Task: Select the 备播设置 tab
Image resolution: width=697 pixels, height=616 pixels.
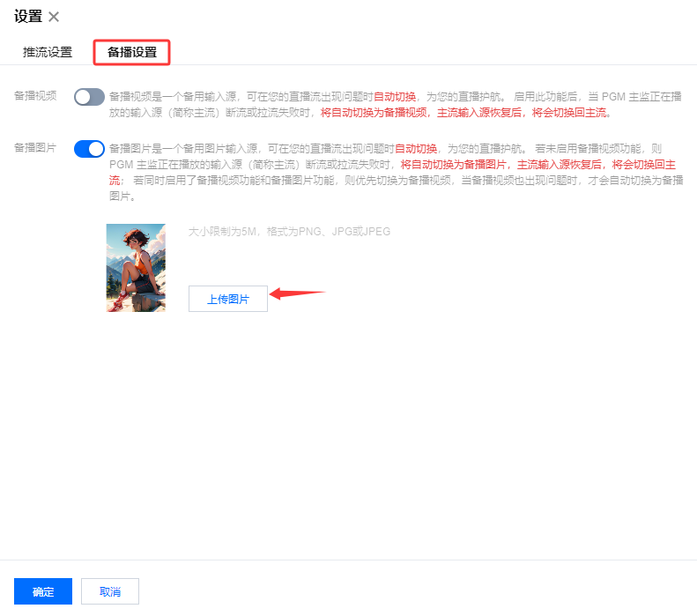Action: click(132, 52)
